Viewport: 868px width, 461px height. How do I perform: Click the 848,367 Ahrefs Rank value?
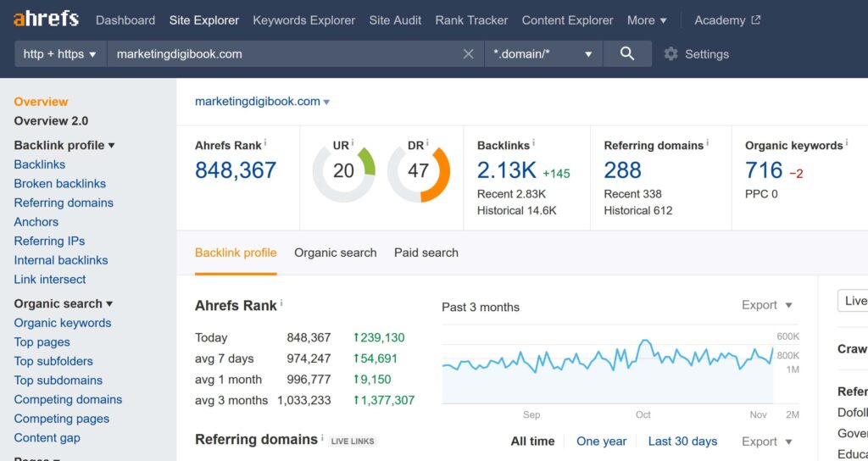[236, 170]
